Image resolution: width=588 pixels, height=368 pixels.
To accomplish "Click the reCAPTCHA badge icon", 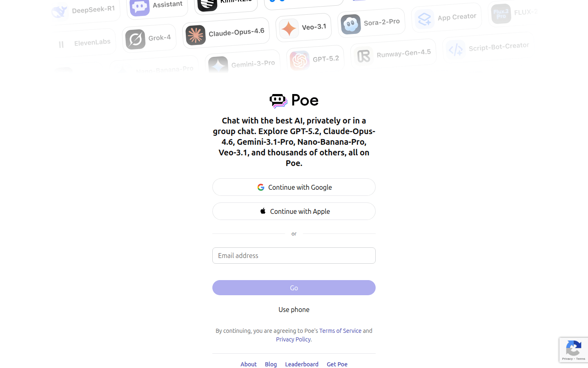I will pos(573,349).
